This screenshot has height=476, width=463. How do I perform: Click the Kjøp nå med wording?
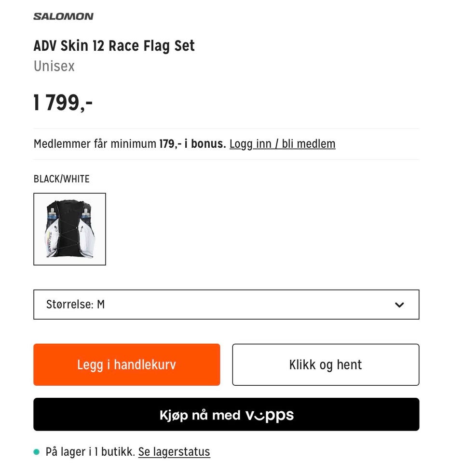[x=200, y=415]
